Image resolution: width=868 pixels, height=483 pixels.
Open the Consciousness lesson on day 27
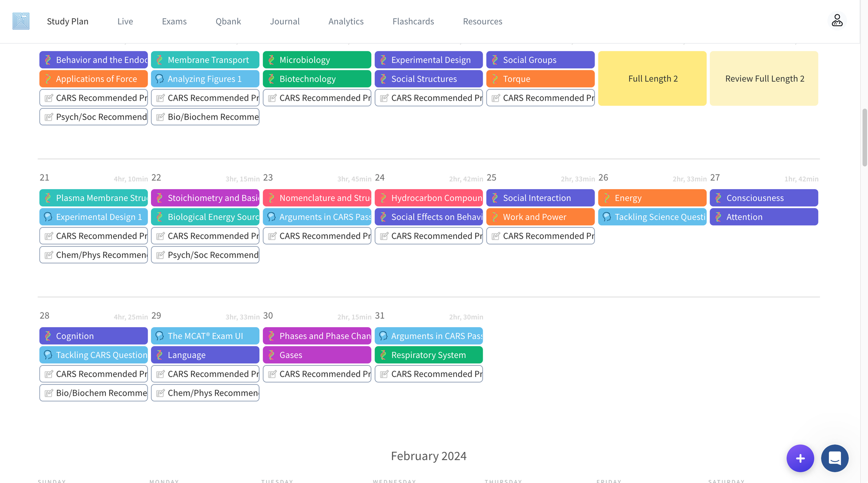(x=764, y=198)
